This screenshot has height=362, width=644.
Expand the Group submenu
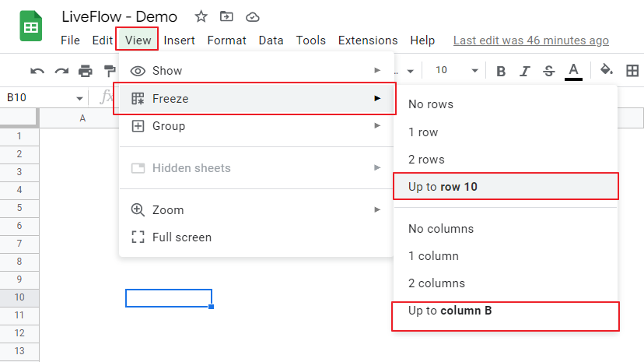pyautogui.click(x=257, y=126)
